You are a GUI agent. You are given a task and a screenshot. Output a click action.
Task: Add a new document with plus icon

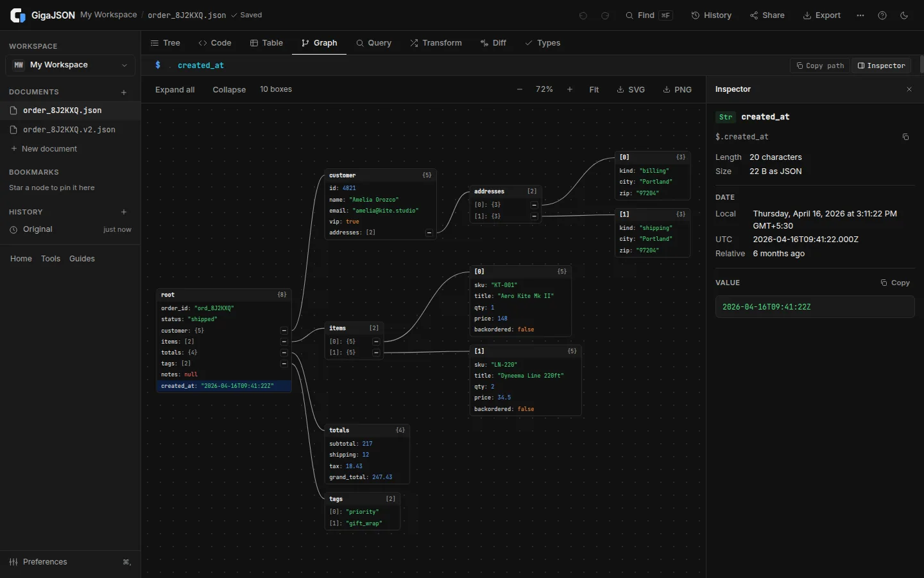(124, 92)
